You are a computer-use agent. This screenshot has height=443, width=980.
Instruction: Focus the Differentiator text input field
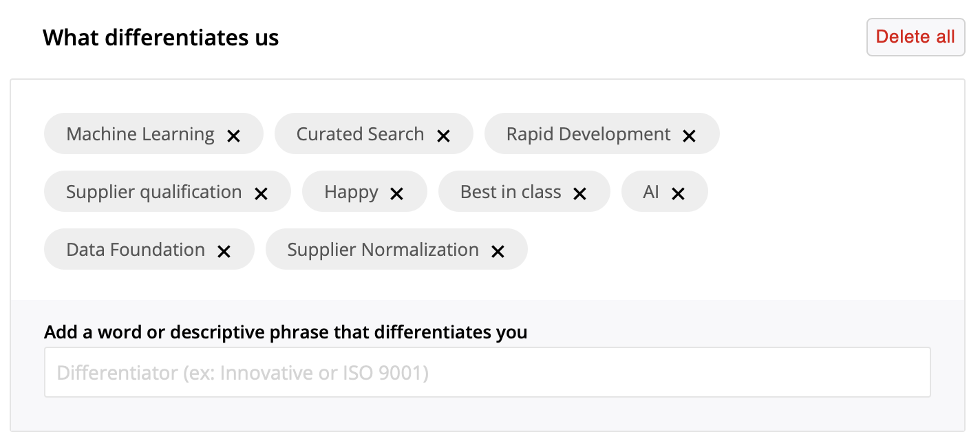pos(487,373)
